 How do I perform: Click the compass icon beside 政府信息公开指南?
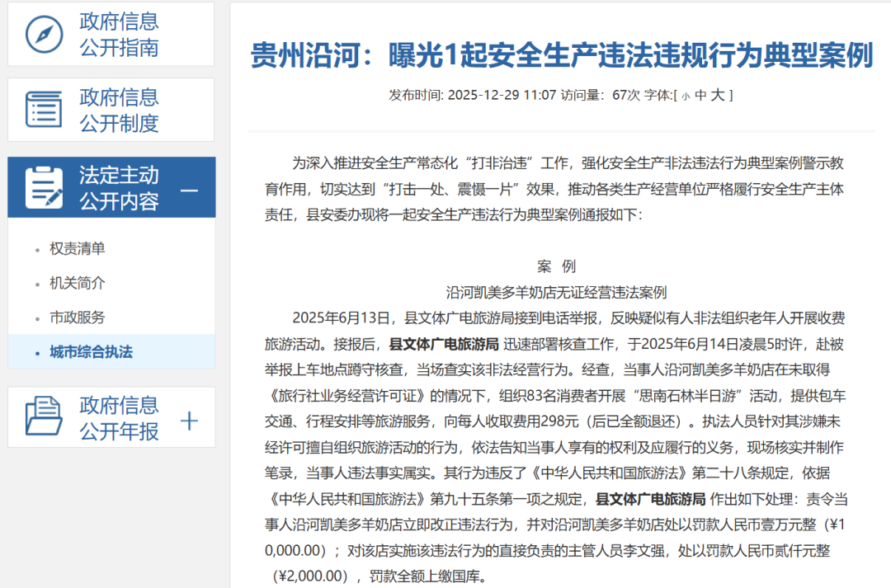point(44,35)
